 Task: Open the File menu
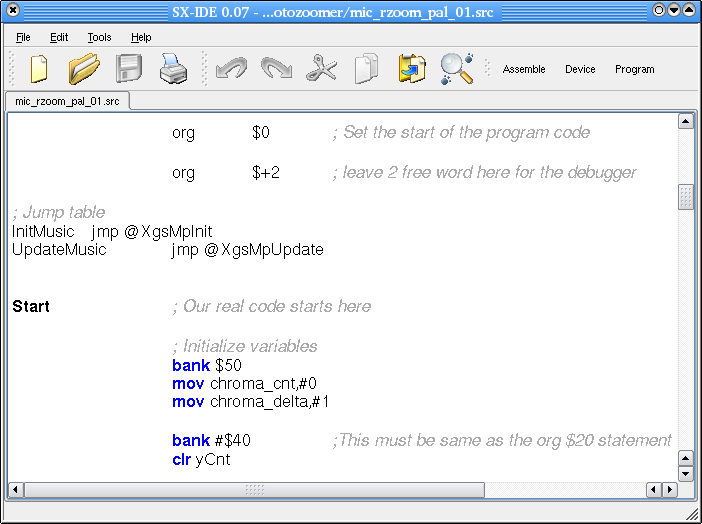[x=23, y=37]
